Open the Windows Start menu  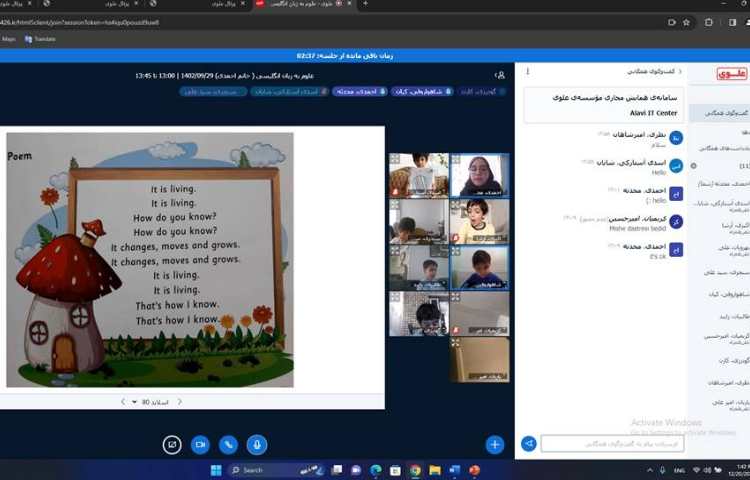point(215,470)
